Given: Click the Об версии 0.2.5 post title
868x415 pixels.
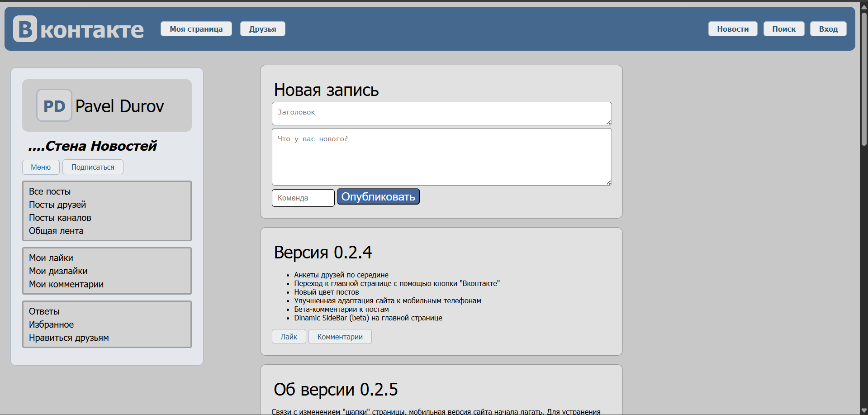Looking at the screenshot, I should click(x=336, y=390).
